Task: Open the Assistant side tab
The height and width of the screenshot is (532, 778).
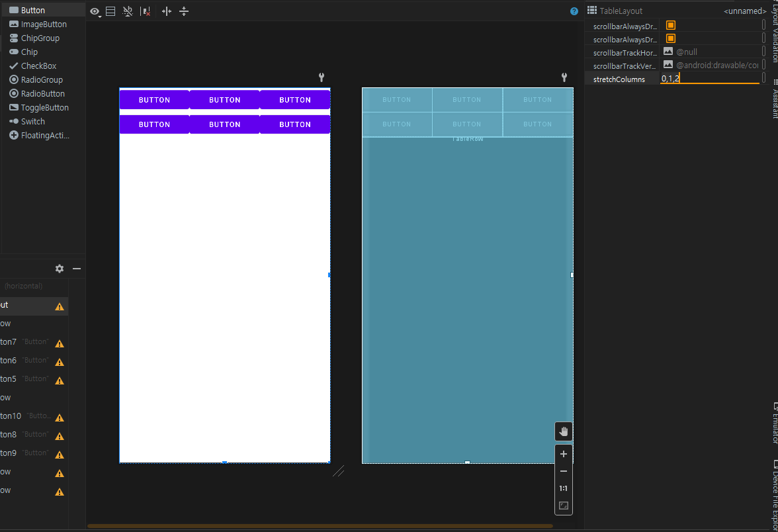Action: click(774, 98)
